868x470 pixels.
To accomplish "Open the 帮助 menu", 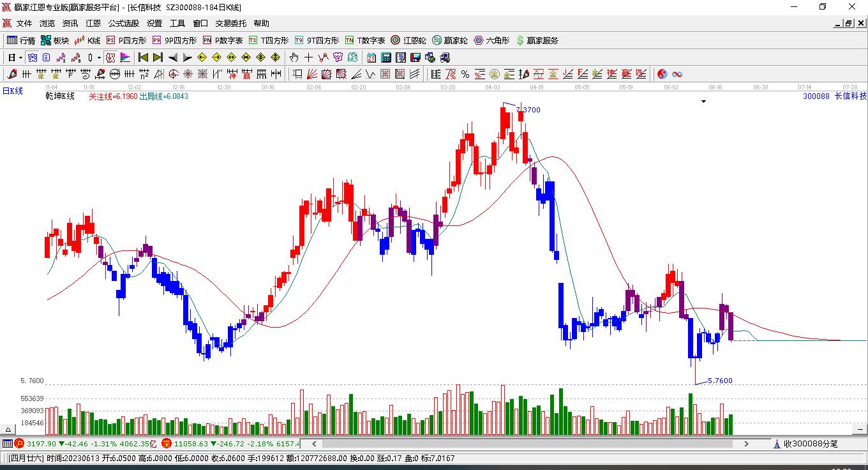I will (262, 24).
